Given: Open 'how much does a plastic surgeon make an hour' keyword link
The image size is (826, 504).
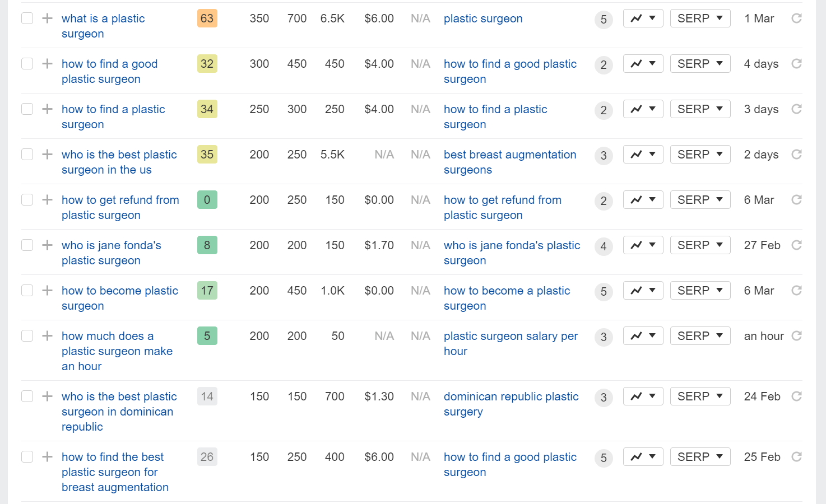Looking at the screenshot, I should (x=117, y=351).
